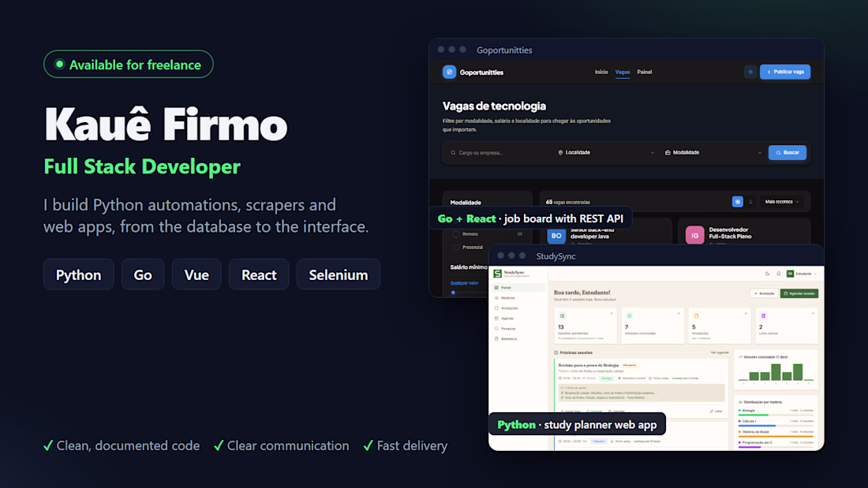Select Painel in the StudySync sidebar
This screenshot has width=868, height=488.
click(x=518, y=288)
